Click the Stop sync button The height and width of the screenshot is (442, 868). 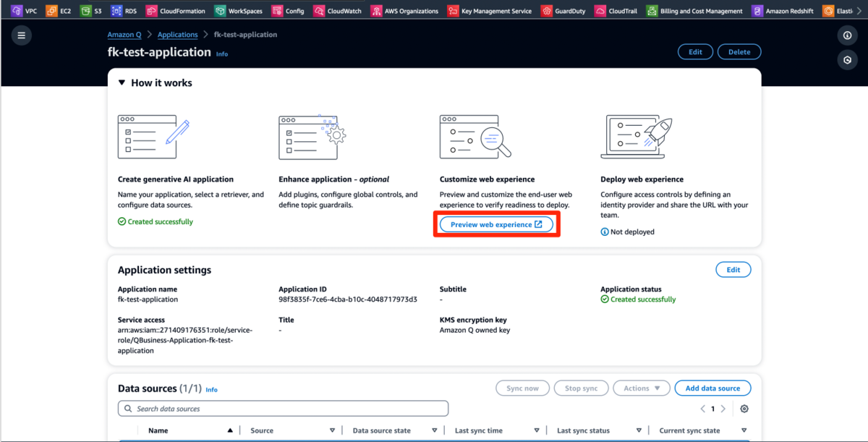582,388
